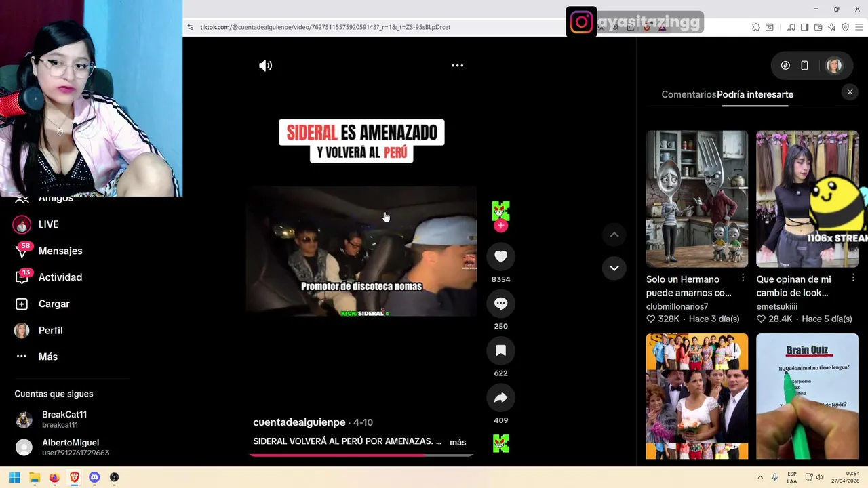Click the microphone icon in system tray

pyautogui.click(x=774, y=477)
